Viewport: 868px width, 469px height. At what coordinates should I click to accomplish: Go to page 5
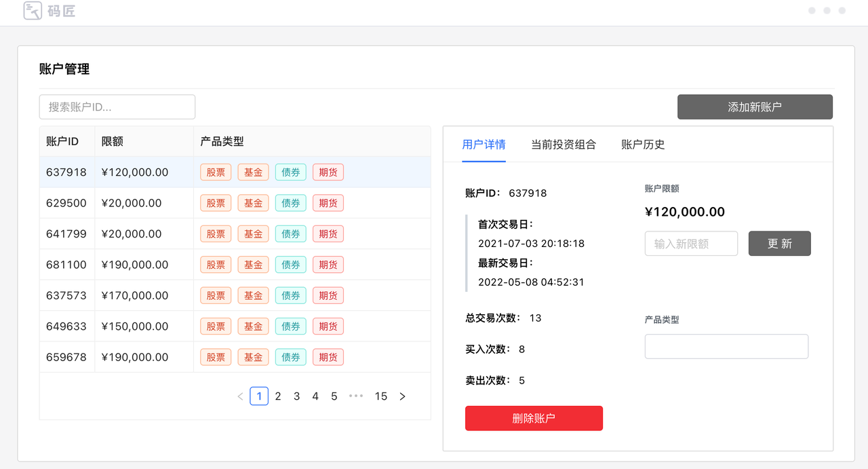point(334,396)
